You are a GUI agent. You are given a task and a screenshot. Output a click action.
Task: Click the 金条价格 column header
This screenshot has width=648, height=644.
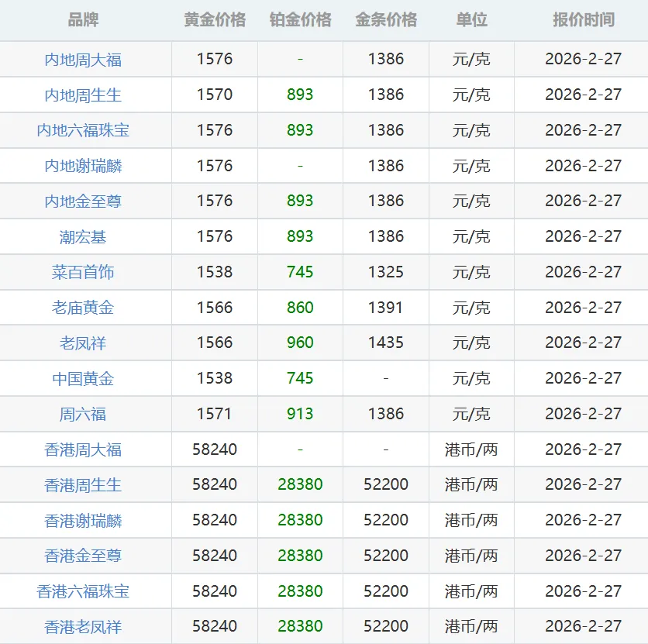tap(386, 20)
